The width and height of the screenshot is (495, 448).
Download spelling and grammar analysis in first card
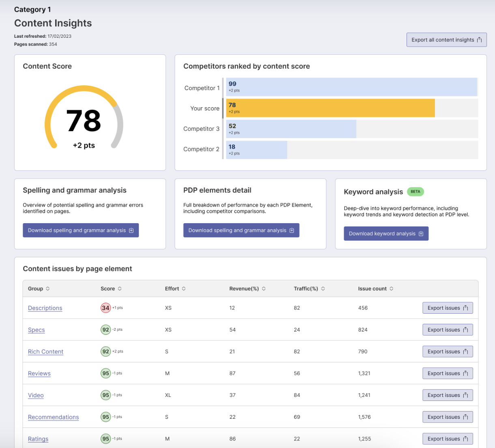(x=80, y=230)
